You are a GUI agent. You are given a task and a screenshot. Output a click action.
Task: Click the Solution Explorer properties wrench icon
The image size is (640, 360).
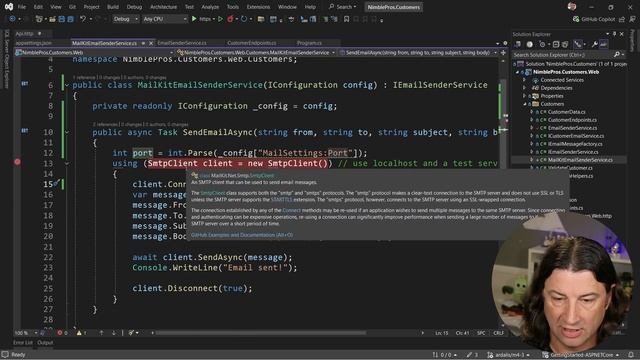click(595, 44)
